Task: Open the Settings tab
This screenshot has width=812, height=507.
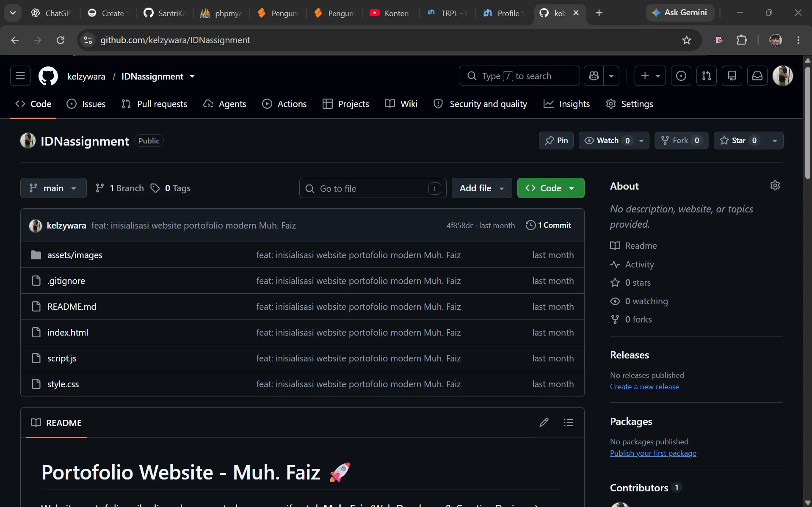Action: coord(630,104)
